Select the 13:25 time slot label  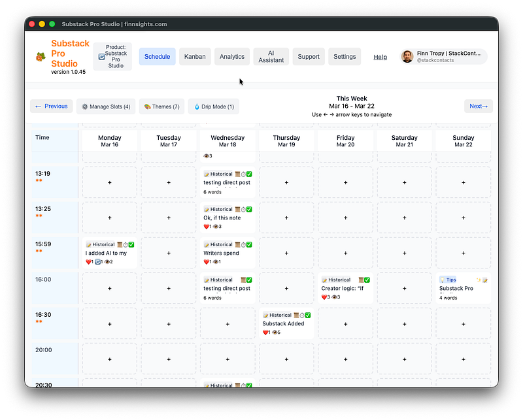[x=43, y=209]
